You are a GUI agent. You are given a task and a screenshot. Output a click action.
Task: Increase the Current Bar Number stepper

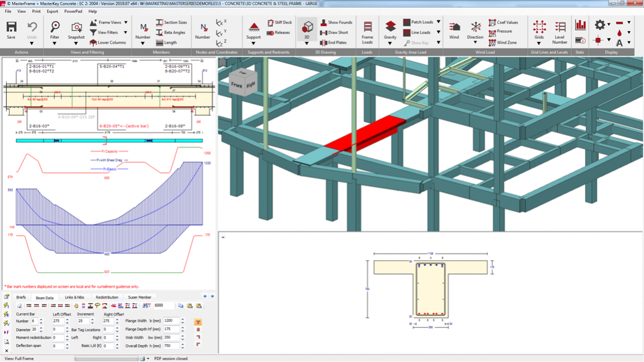click(41, 319)
